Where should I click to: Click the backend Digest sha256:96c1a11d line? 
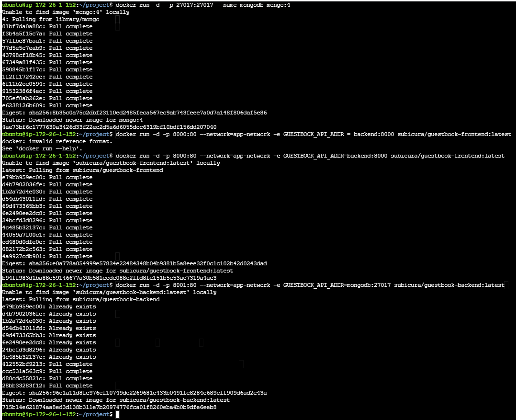[x=134, y=393]
